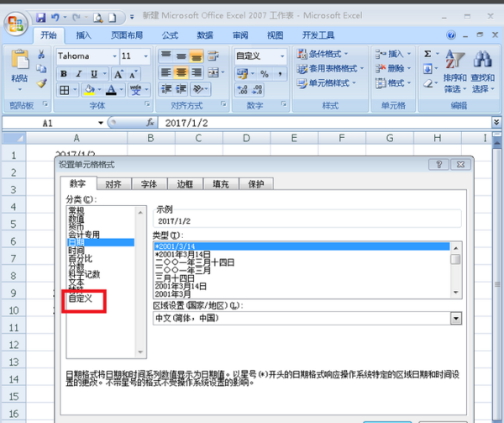The width and height of the screenshot is (504, 423).
Task: Open Excel Help question mark
Action: coord(451,35)
